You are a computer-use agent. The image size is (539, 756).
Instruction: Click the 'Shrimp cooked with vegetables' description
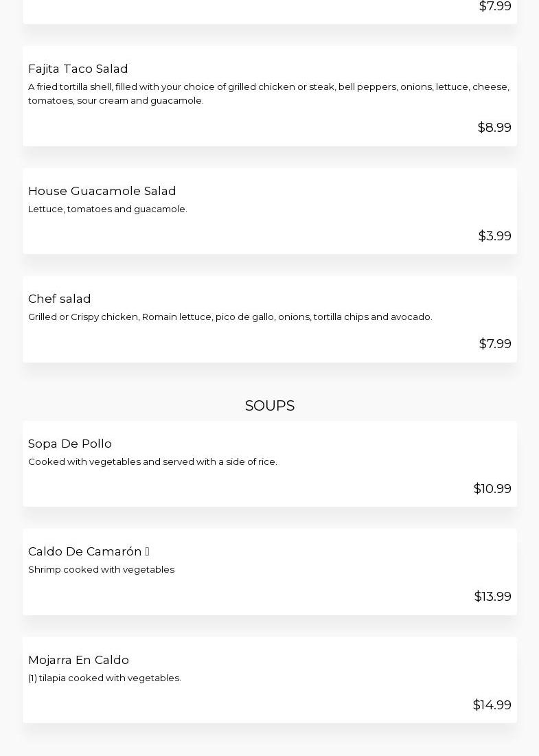click(x=101, y=569)
